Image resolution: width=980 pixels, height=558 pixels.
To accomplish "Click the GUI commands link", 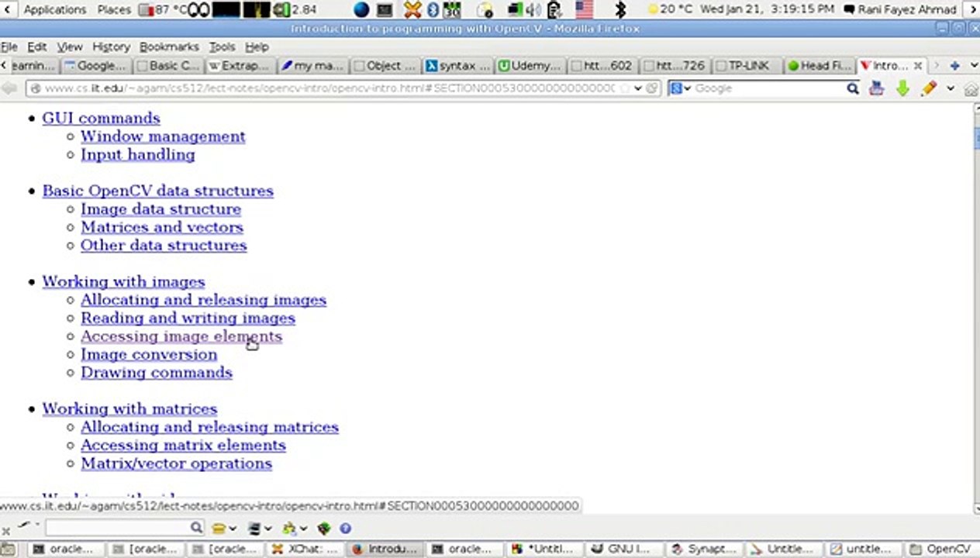I will 101,118.
